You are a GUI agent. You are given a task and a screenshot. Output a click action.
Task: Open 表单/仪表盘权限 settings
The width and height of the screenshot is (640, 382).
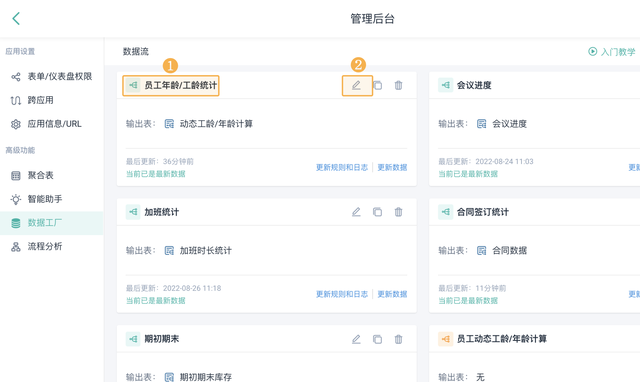point(52,76)
